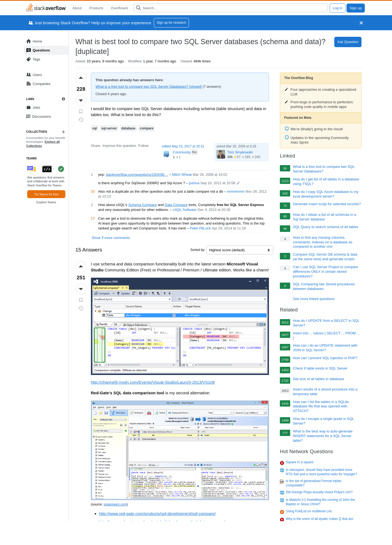Click the database tag

128,128
